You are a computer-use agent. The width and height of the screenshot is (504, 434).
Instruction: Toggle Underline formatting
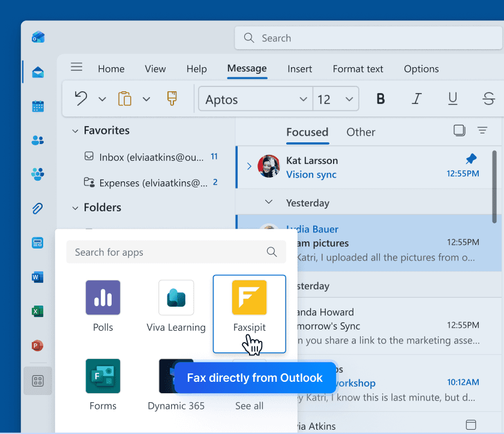[x=452, y=98]
